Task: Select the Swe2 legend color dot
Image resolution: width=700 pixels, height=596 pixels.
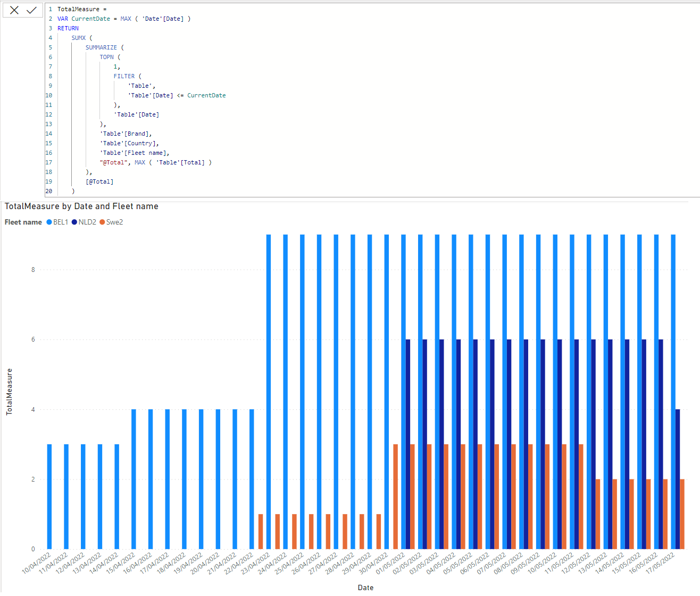Action: click(x=102, y=222)
